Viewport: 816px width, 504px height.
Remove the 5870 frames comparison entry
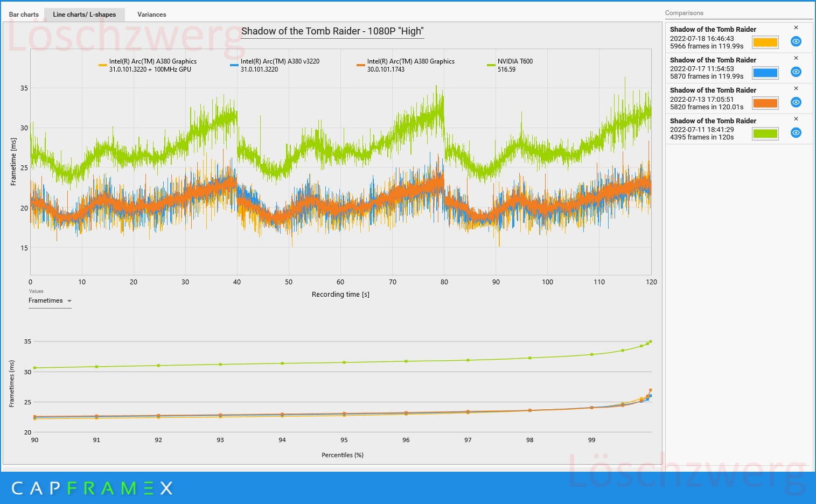pos(796,58)
